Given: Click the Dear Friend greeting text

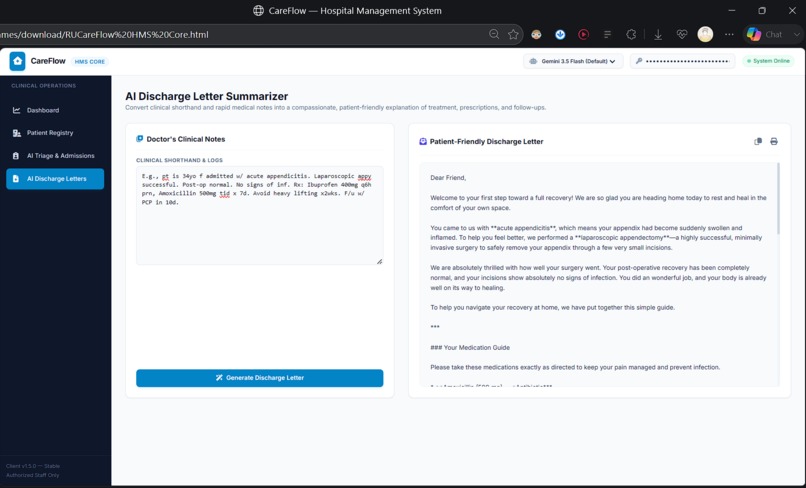Looking at the screenshot, I should pos(448,177).
